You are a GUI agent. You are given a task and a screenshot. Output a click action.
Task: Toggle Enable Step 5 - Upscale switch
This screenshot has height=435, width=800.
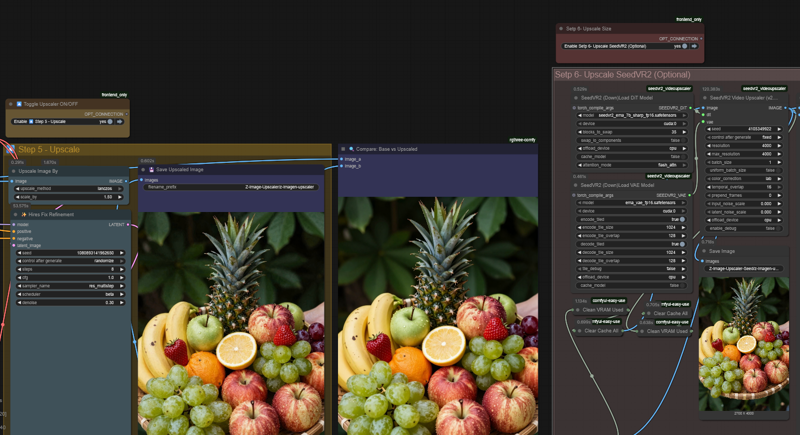pos(111,122)
